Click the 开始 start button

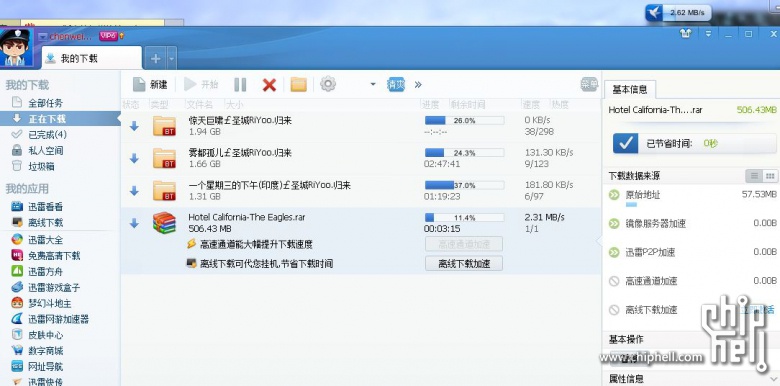point(201,85)
